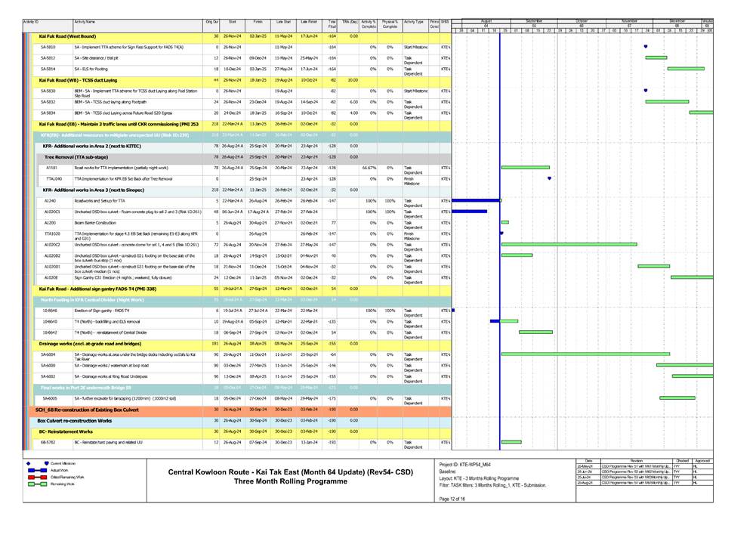
Task: Collapse the Kai Fuk Road (West Bound) group
Action: 67,36
